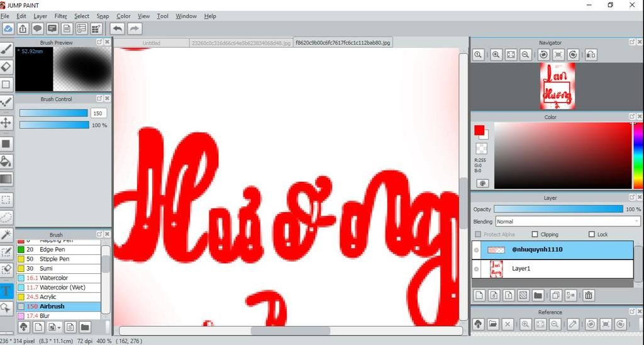Select the rectangular Select tool

tap(6, 200)
